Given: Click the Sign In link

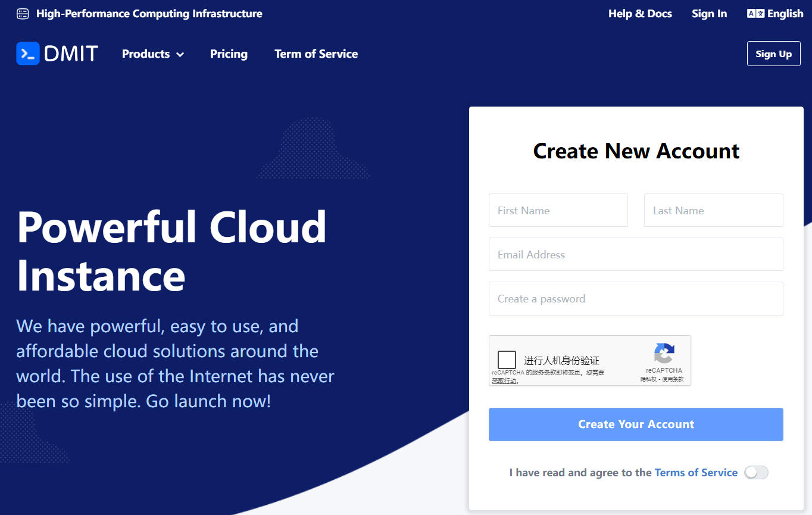Looking at the screenshot, I should (x=709, y=14).
